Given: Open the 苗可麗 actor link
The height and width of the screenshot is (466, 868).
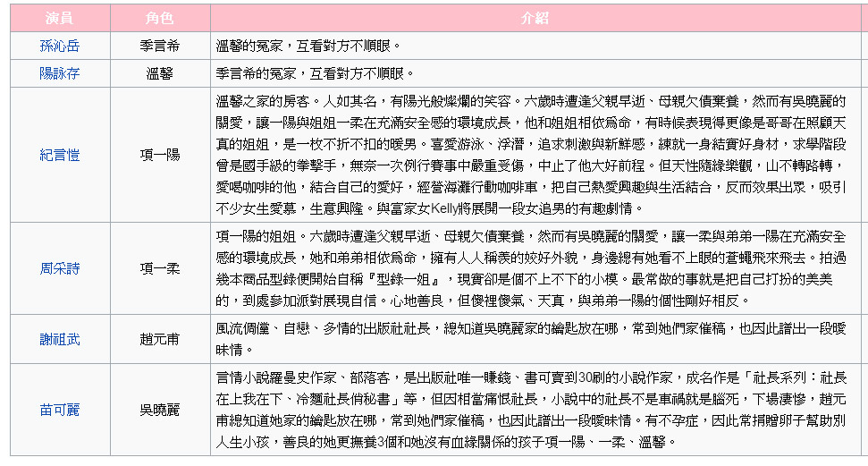Looking at the screenshot, I should coord(60,410).
